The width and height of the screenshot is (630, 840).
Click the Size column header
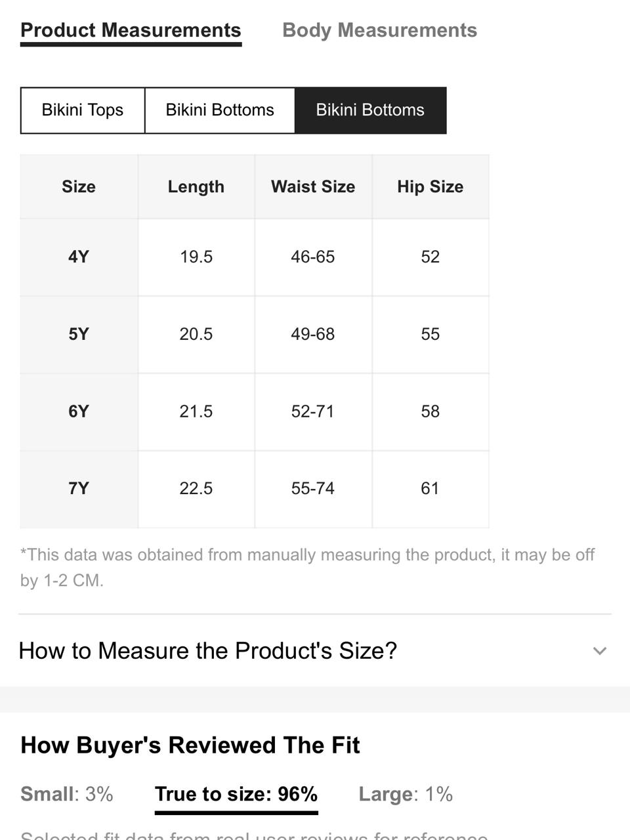79,186
